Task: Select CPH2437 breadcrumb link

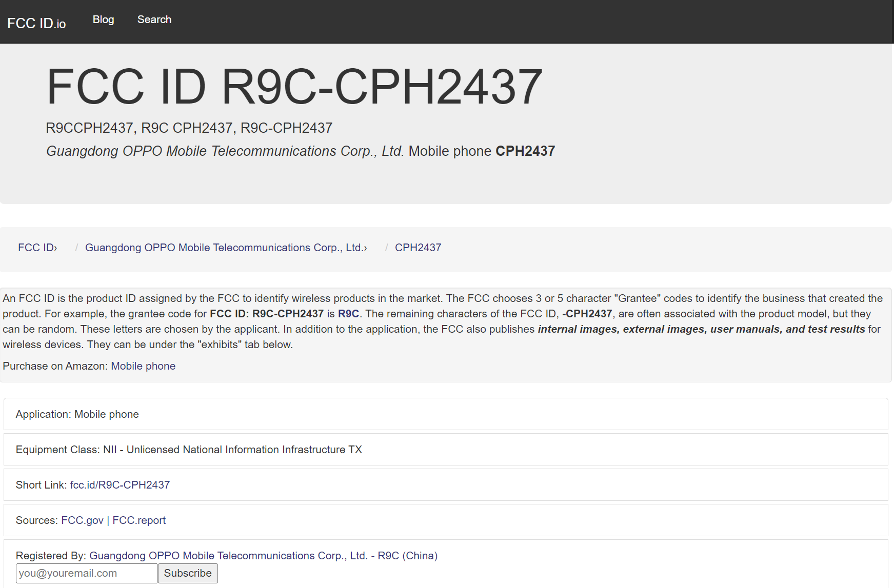Action: [418, 248]
